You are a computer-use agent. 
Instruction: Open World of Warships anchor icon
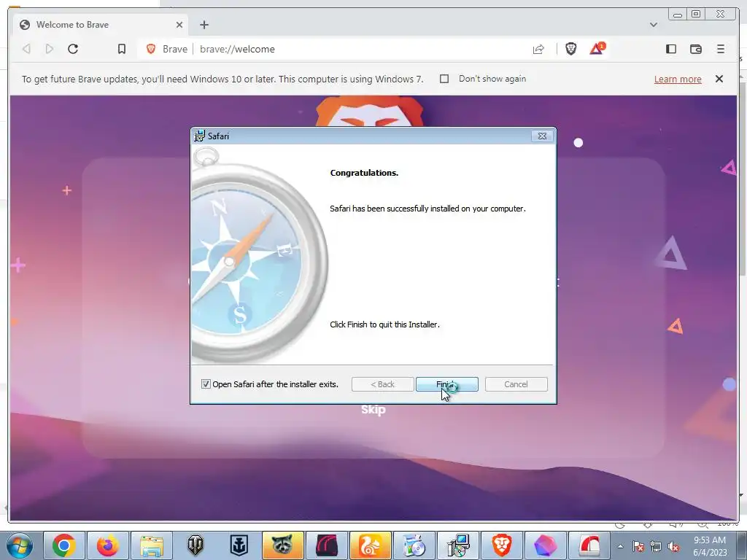tap(239, 545)
